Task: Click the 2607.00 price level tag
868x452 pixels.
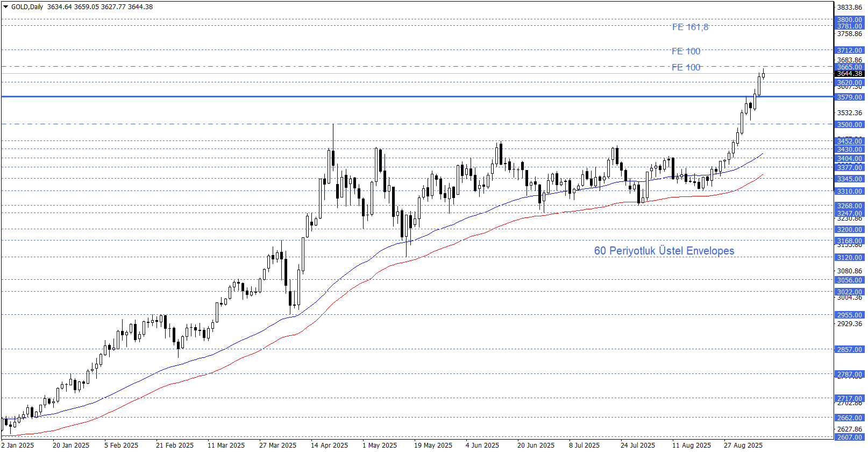Action: [x=849, y=437]
